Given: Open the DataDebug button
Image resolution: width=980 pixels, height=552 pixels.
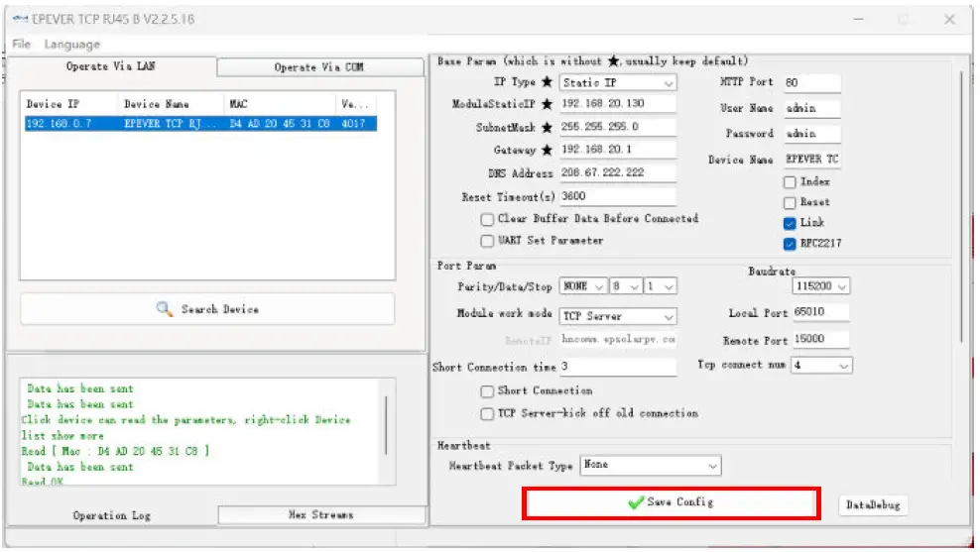Looking at the screenshot, I should (x=873, y=504).
